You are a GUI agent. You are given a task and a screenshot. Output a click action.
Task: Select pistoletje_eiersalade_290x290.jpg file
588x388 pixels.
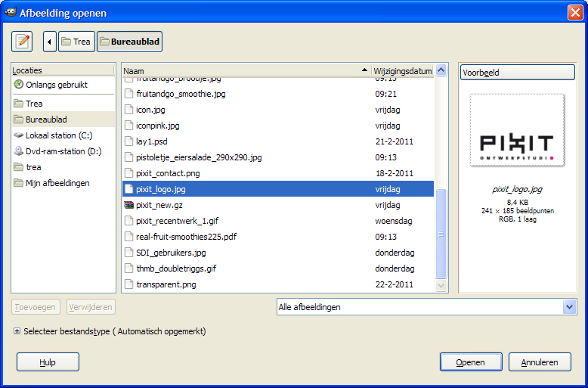278,157
